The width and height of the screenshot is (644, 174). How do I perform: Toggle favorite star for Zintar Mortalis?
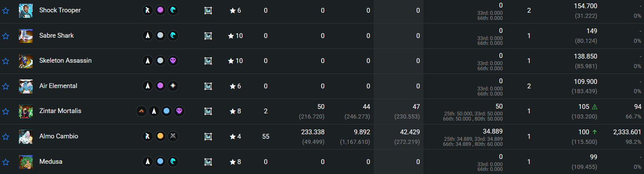6,111
